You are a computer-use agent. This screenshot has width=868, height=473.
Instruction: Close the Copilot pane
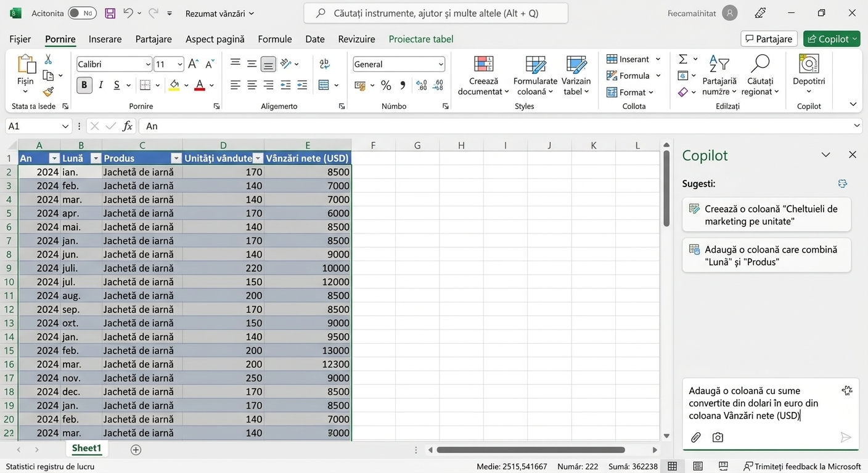pyautogui.click(x=853, y=155)
